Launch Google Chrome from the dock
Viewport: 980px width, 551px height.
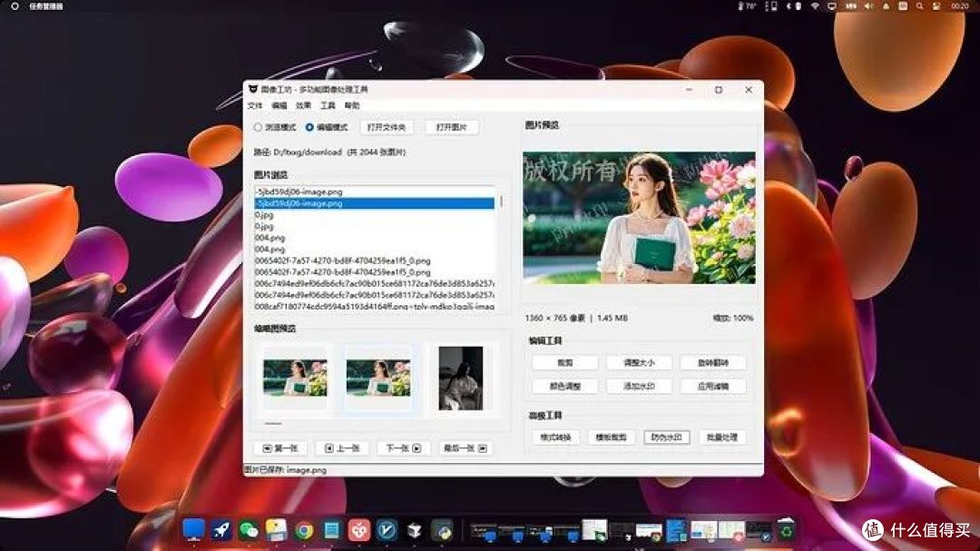pyautogui.click(x=304, y=531)
